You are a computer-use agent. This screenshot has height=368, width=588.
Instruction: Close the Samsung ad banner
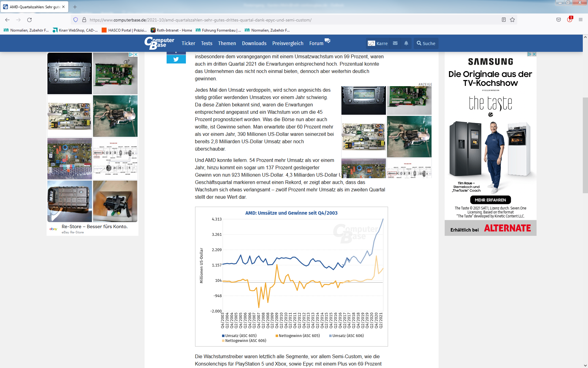pos(534,54)
